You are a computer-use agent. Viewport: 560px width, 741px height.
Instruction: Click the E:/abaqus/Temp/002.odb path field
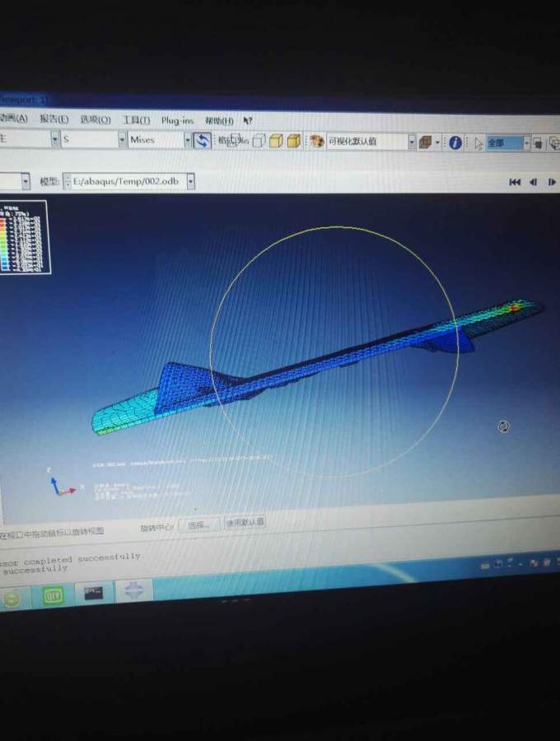[x=125, y=181]
